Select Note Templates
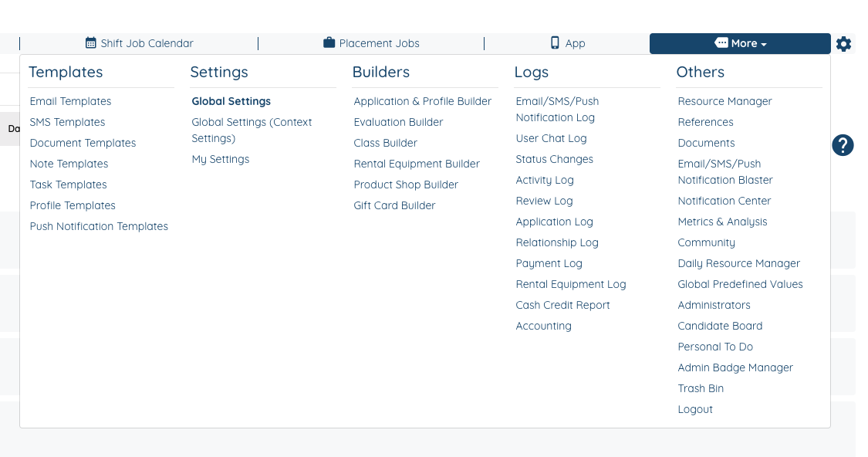The height and width of the screenshot is (457, 868). tap(69, 164)
